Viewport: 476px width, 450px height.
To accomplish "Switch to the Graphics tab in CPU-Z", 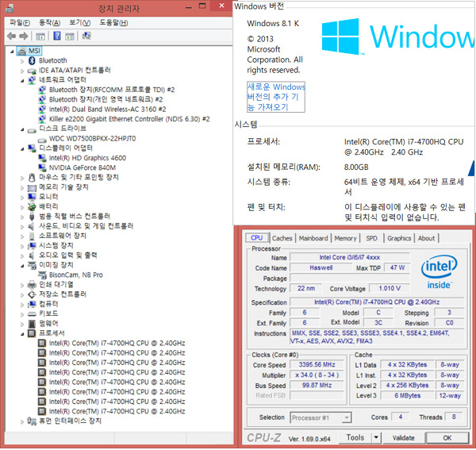I will tap(399, 238).
